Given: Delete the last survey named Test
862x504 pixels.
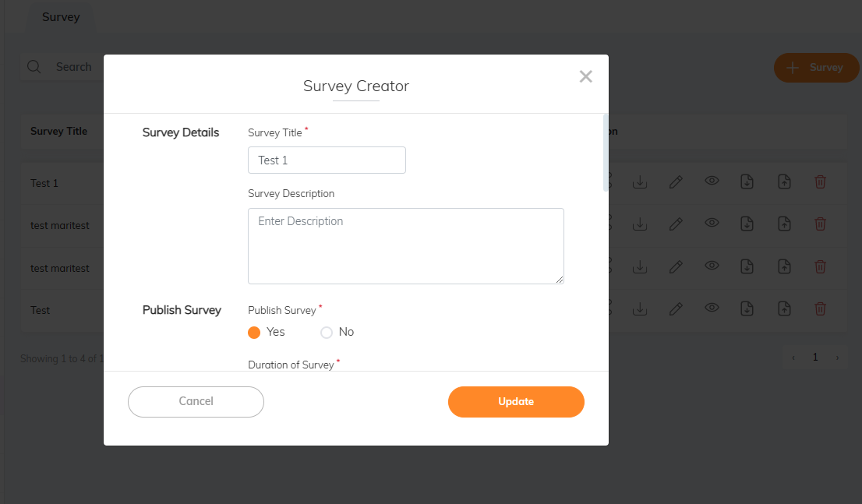Looking at the screenshot, I should [820, 309].
